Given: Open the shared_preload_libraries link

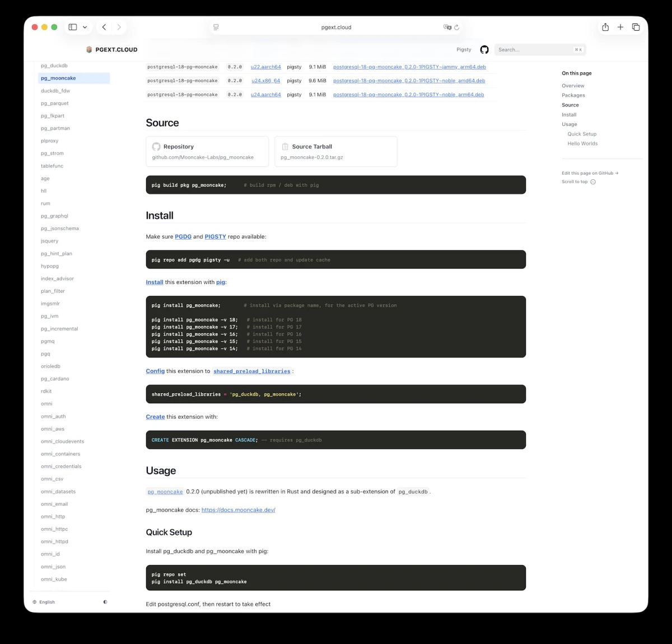Looking at the screenshot, I should click(252, 371).
